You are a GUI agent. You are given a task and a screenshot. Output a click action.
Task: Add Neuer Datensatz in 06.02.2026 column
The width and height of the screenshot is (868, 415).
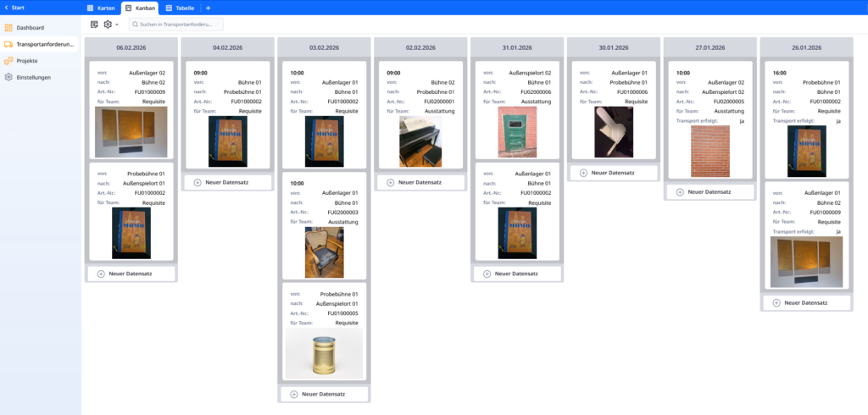pyautogui.click(x=131, y=274)
